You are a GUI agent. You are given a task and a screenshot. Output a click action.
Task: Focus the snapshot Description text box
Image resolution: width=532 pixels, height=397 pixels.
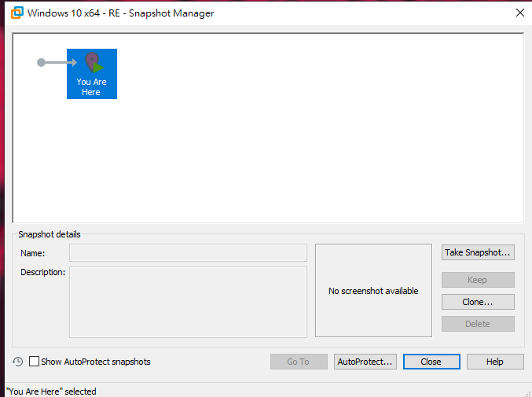(188, 302)
